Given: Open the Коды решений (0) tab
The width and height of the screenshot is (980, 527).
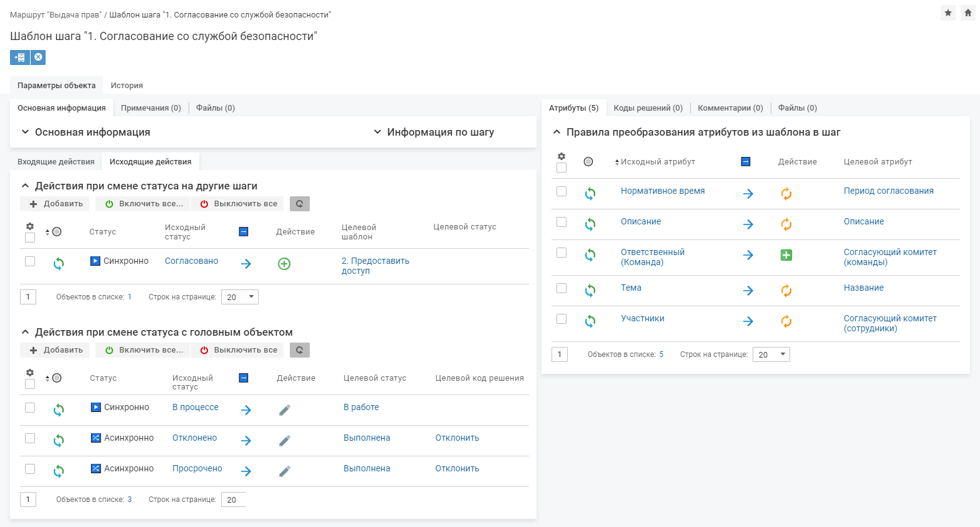Looking at the screenshot, I should [x=648, y=108].
